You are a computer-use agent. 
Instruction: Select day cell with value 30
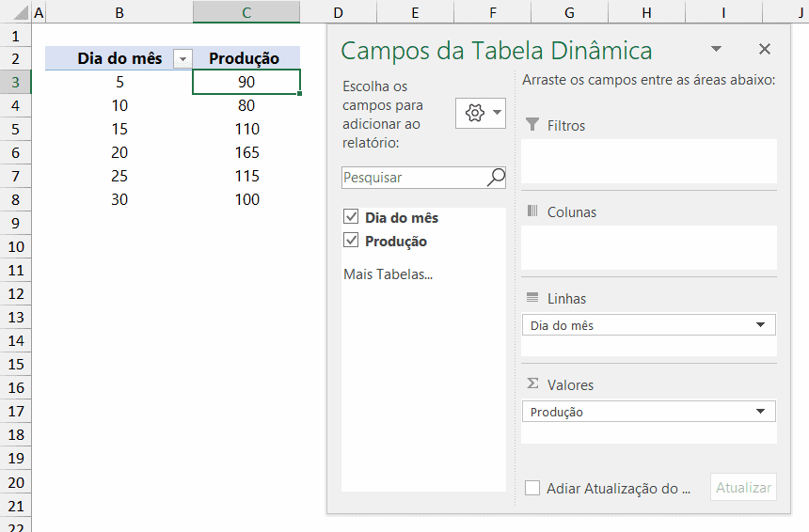click(x=119, y=199)
